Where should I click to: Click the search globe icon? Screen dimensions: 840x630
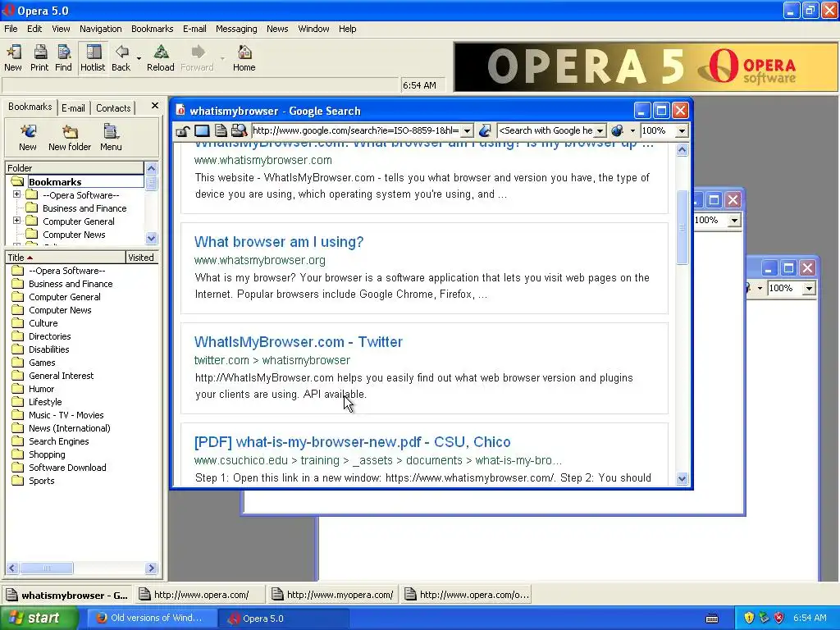[x=617, y=130]
